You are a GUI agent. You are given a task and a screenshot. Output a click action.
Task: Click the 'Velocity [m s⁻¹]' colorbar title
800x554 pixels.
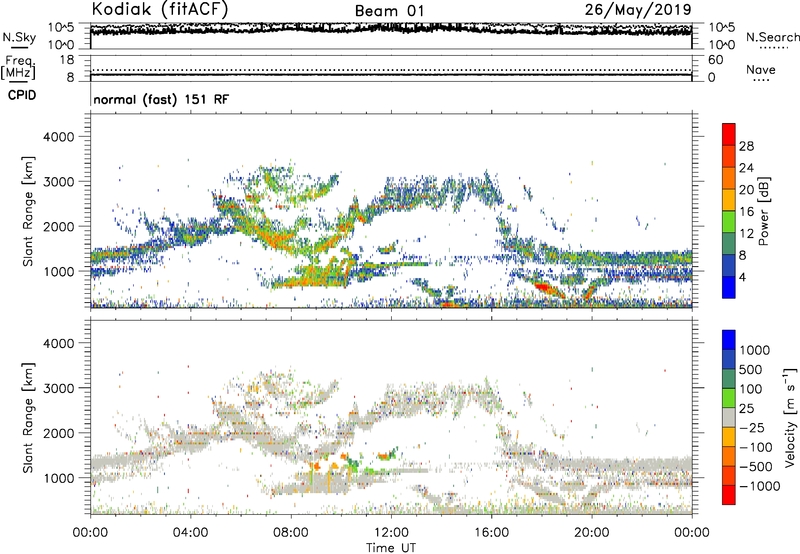pos(790,417)
